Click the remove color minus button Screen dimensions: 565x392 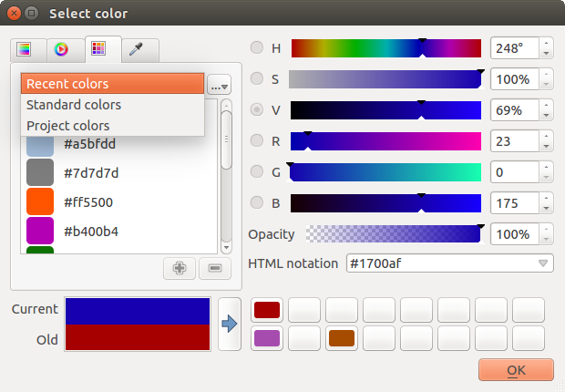[215, 268]
